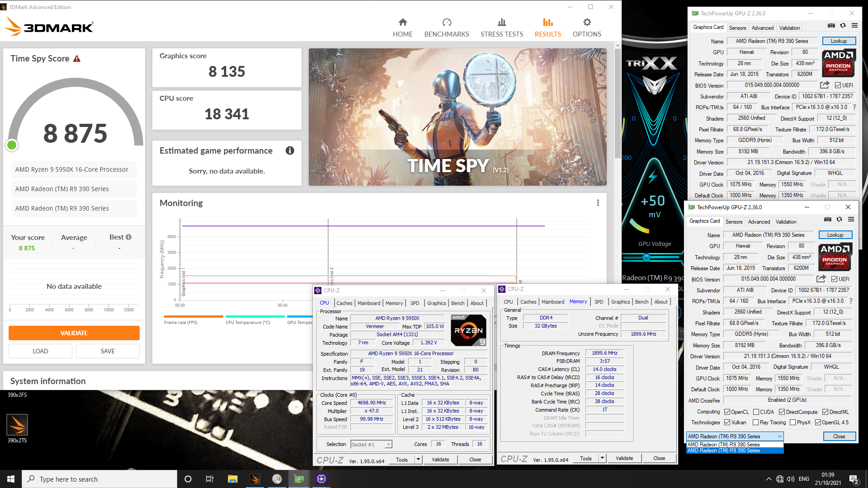The image size is (868, 488).
Task: Open Mainboard tab in CPU-Z CPU window
Action: (368, 303)
